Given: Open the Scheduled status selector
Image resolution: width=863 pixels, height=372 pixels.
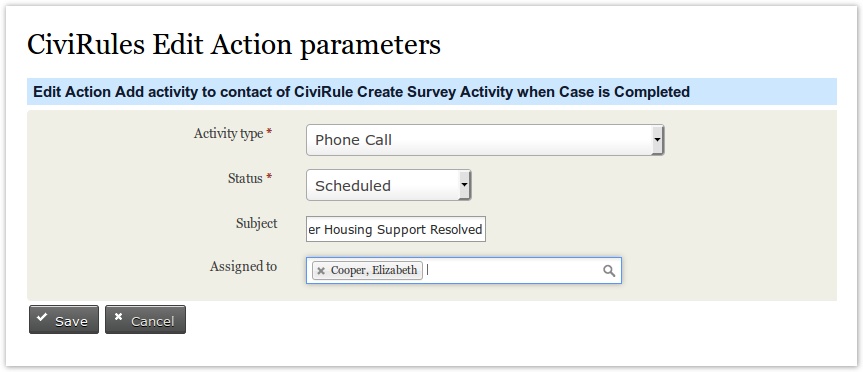Looking at the screenshot, I should click(x=389, y=185).
